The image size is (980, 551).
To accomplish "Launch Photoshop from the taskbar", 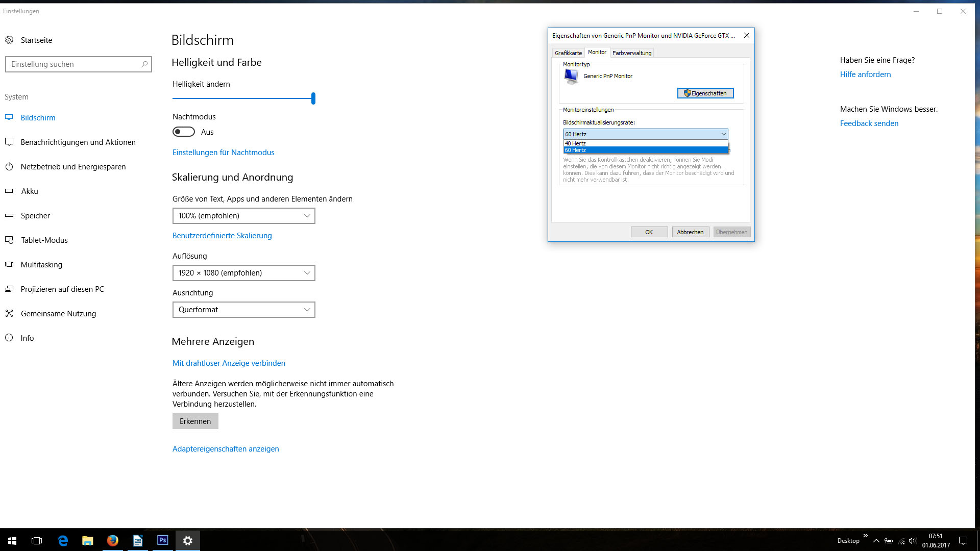I will 162,540.
